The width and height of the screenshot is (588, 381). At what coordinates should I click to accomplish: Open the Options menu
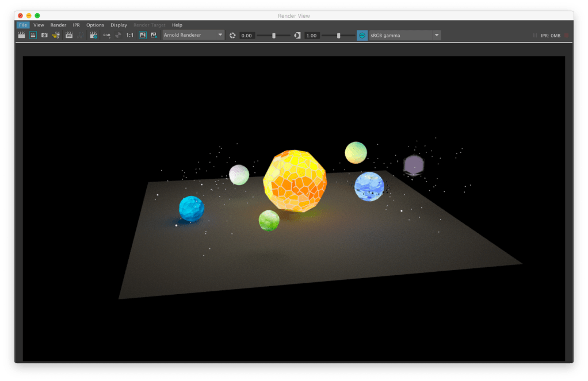point(95,25)
